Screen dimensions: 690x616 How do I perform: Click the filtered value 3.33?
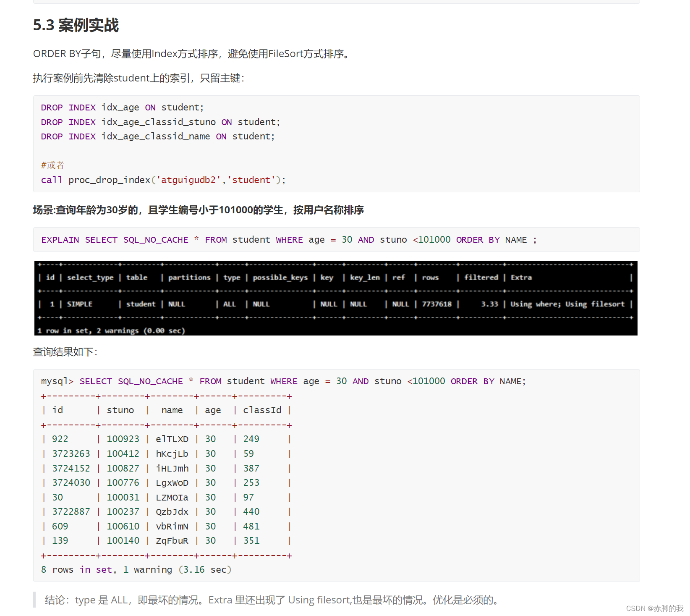click(489, 304)
